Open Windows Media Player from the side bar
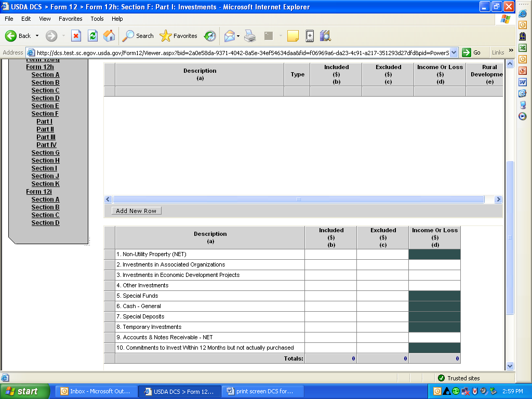The image size is (532, 399). (x=523, y=116)
